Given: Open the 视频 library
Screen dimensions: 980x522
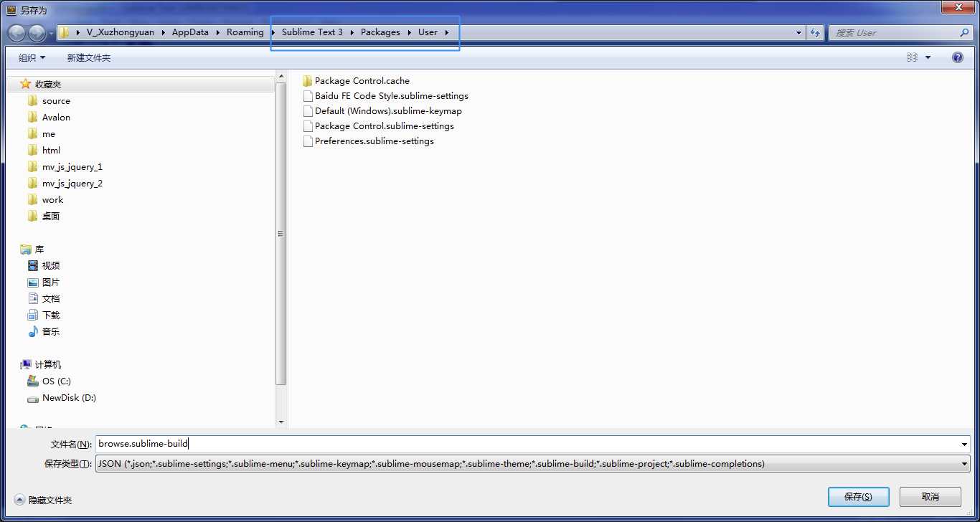Looking at the screenshot, I should (x=50, y=266).
